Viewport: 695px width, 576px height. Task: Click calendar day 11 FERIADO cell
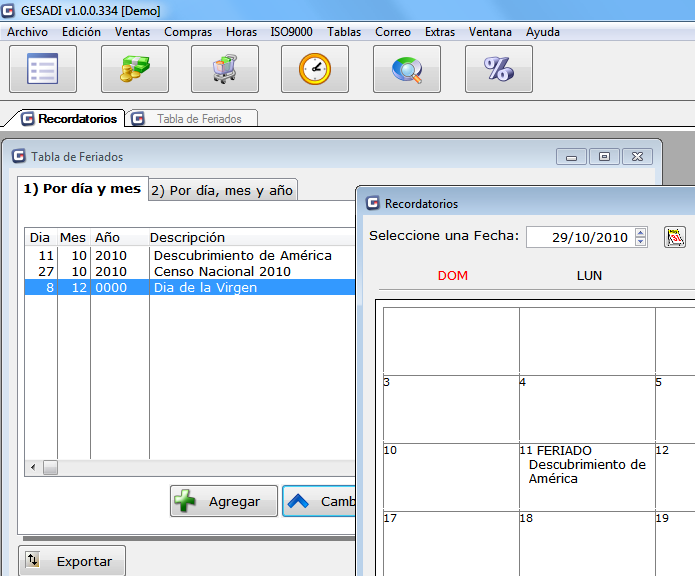pos(586,476)
